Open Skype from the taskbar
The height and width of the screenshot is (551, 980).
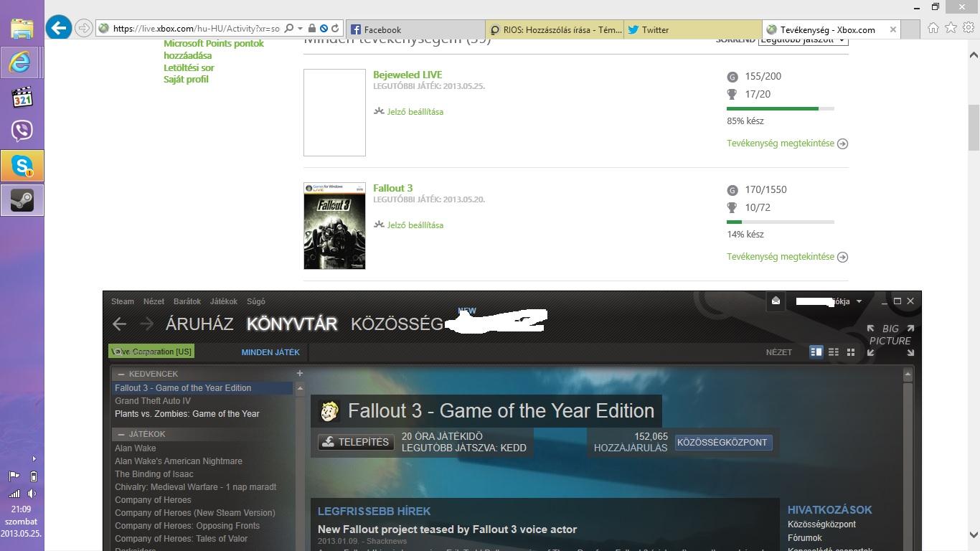pos(22,166)
